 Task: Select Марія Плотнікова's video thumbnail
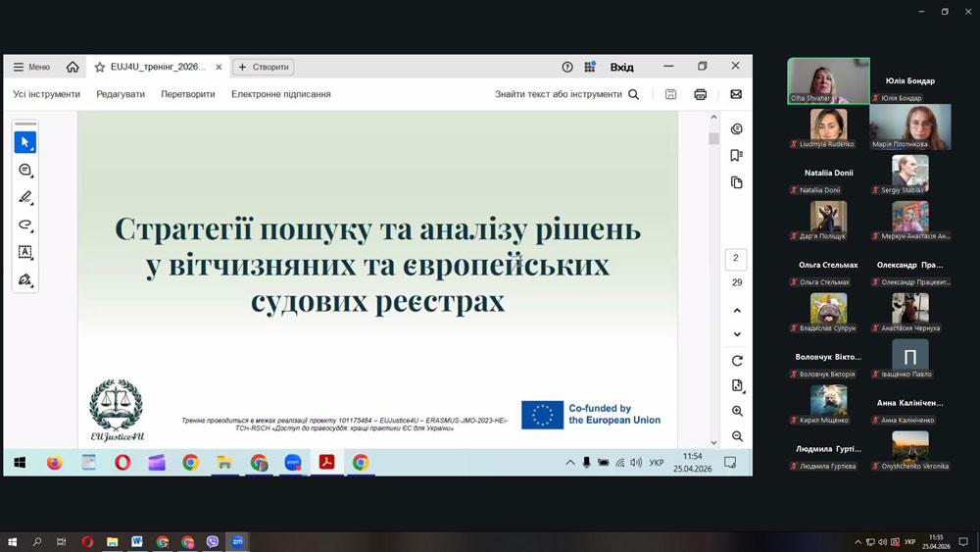[910, 126]
